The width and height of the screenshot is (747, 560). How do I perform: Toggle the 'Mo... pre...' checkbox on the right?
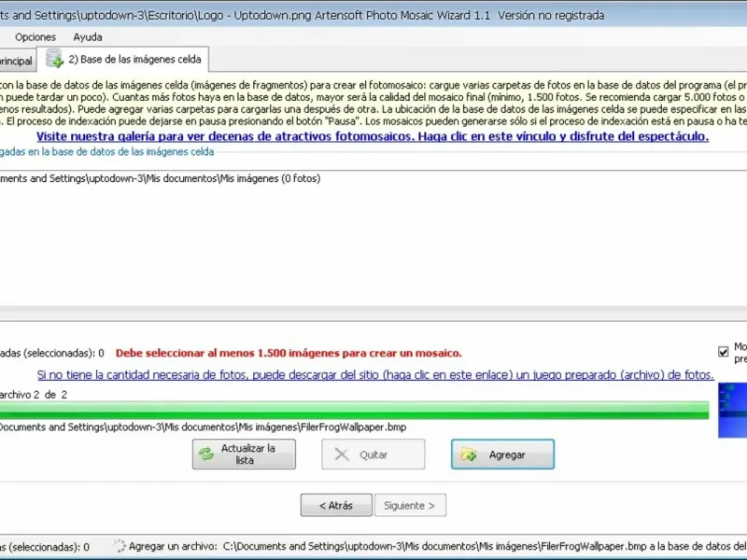click(x=723, y=352)
